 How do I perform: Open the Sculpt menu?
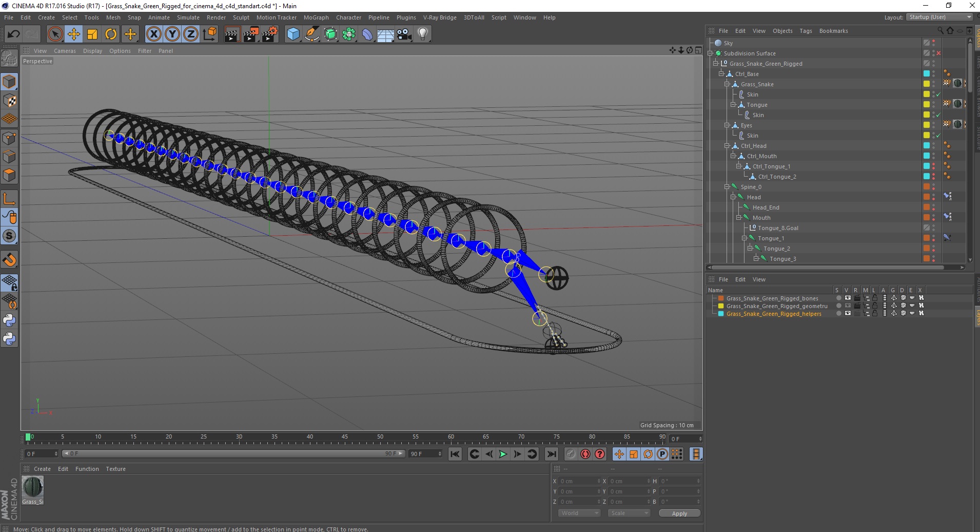(x=241, y=17)
